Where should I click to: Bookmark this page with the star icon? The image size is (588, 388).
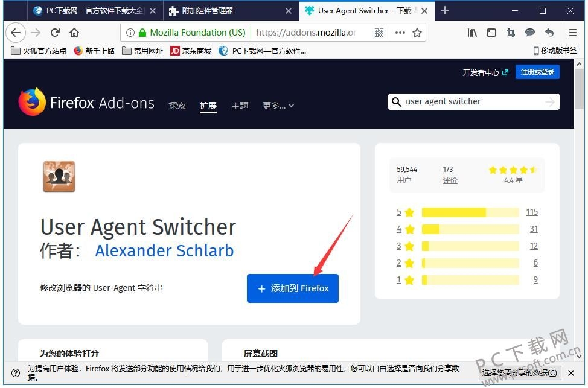tap(417, 33)
